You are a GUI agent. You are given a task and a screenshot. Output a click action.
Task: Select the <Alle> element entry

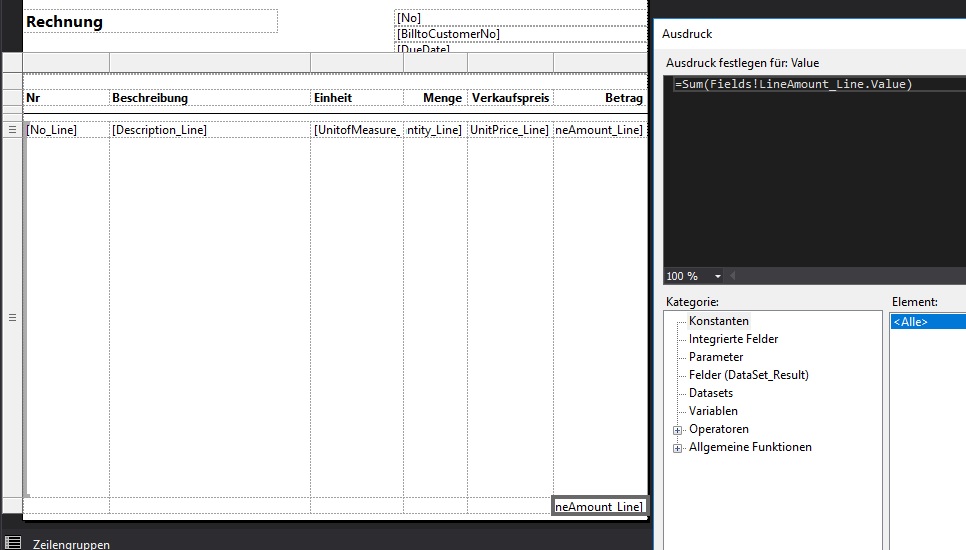(x=928, y=322)
